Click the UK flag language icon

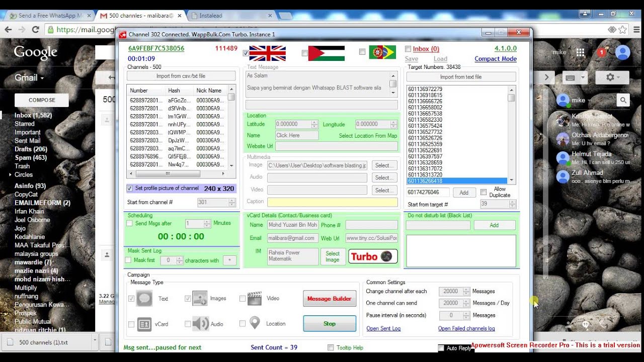coord(267,53)
